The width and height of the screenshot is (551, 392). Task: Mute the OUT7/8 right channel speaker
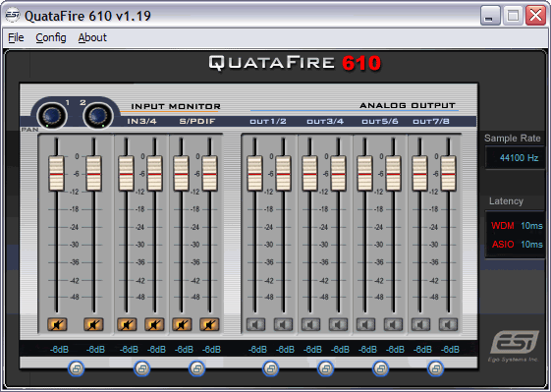[448, 324]
